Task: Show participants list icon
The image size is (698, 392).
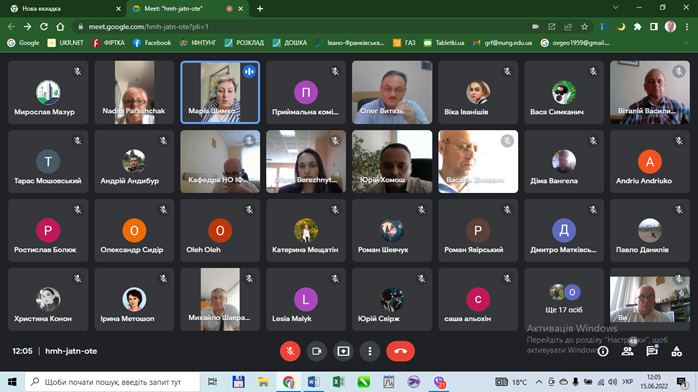Action: (628, 351)
